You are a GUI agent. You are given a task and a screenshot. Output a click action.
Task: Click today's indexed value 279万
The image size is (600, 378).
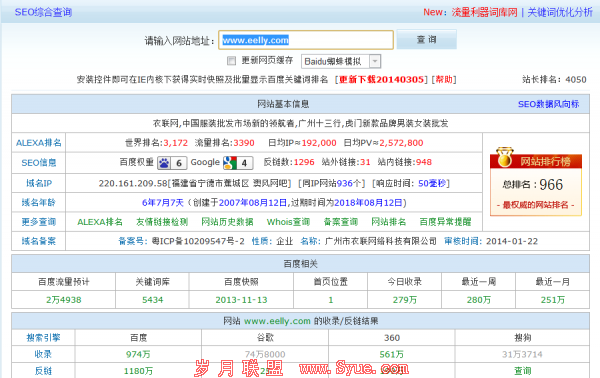click(404, 300)
